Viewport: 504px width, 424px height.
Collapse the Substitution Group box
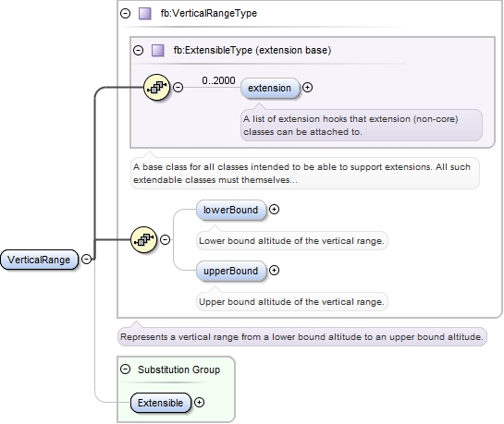(126, 369)
